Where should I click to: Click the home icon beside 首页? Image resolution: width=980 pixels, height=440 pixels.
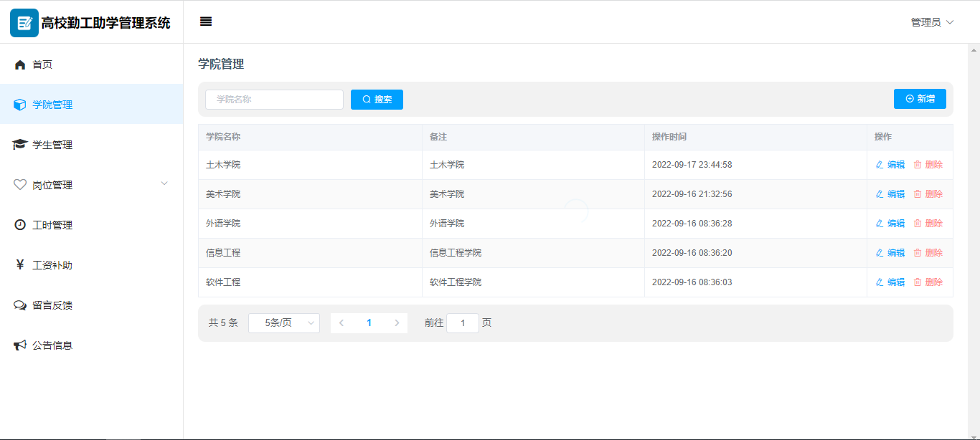point(20,64)
